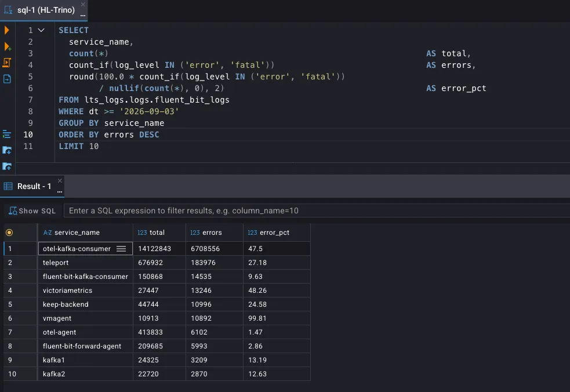This screenshot has width=570, height=392.
Task: Click the 'LIMIT 10' line in editor
Action: click(x=78, y=146)
